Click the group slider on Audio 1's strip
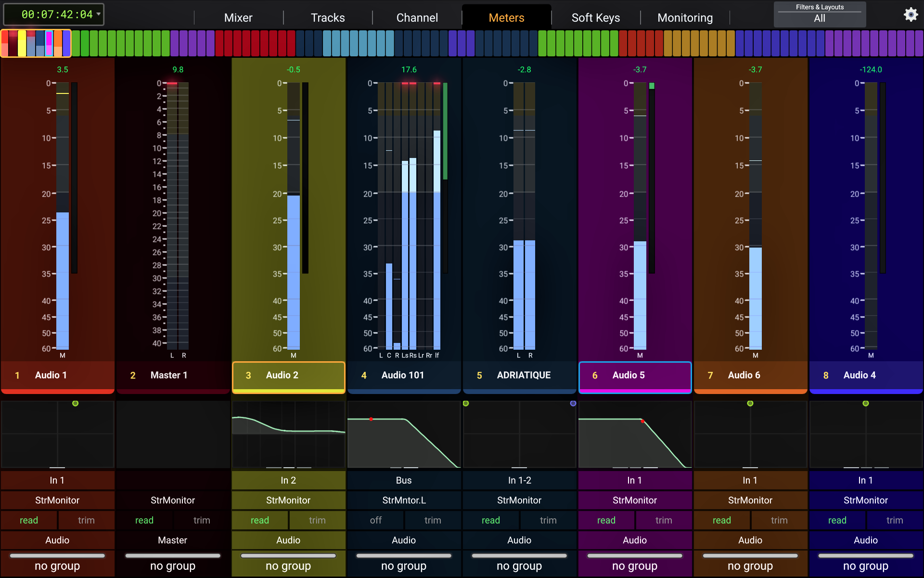924x578 pixels. click(57, 555)
